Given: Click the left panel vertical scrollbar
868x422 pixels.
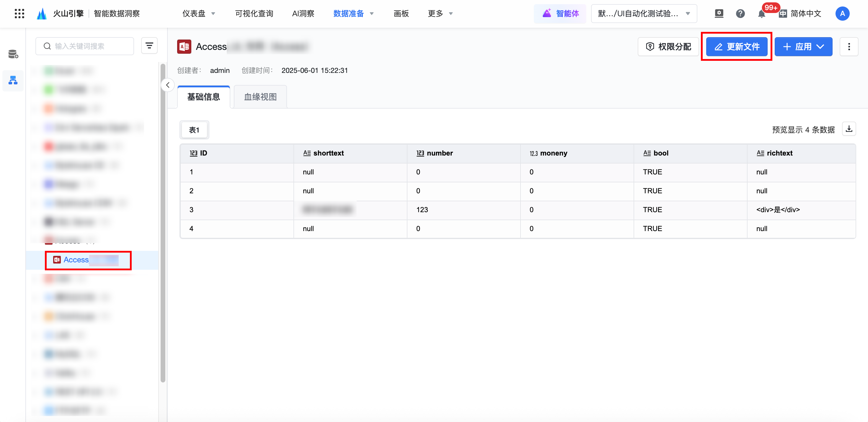Looking at the screenshot, I should click(x=163, y=222).
